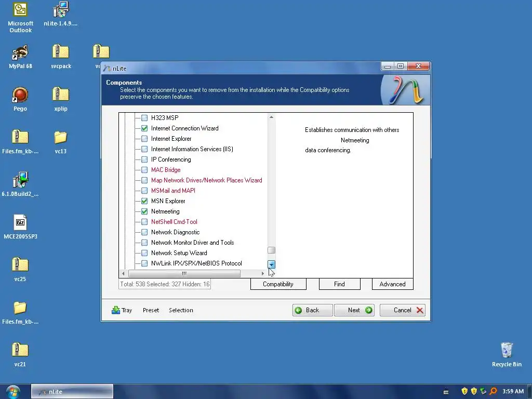Check NWLink IPX/SPX/NetBIOS Protocol box
532x399 pixels.
144,263
